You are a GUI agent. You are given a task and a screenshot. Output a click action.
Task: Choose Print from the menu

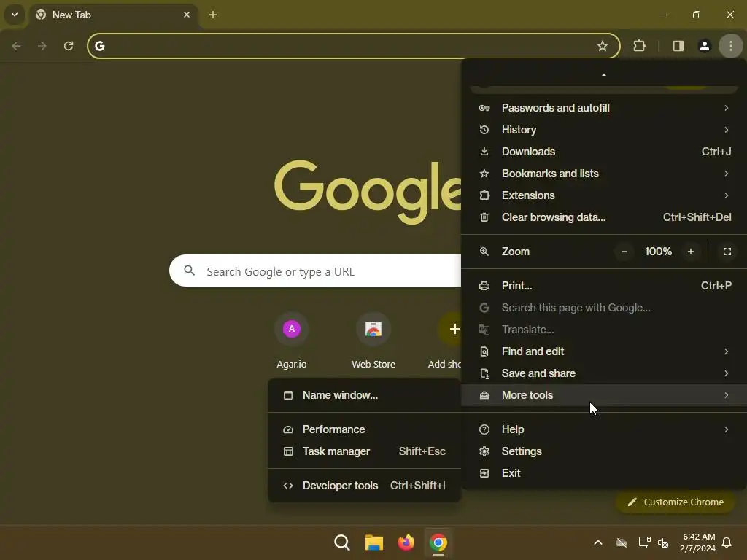point(603,286)
